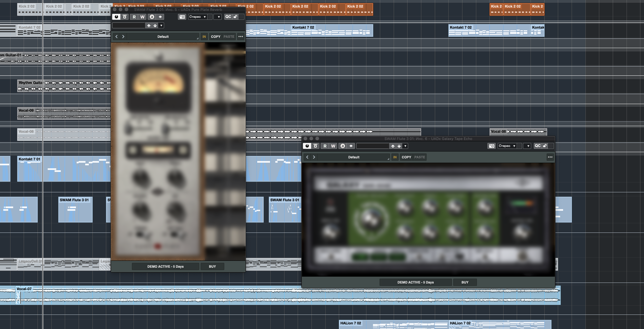Enable Read automation in Galaxy Tape Echo
Image resolution: width=644 pixels, height=329 pixels.
coord(325,146)
